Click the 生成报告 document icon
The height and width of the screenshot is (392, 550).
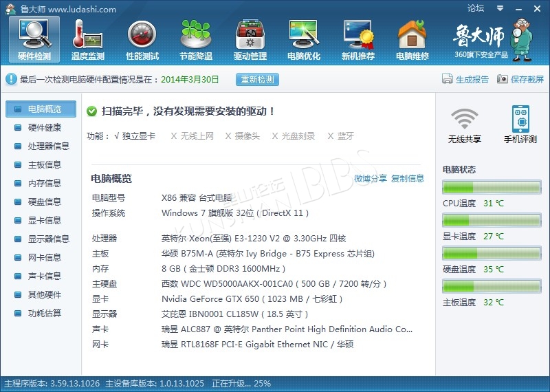448,79
